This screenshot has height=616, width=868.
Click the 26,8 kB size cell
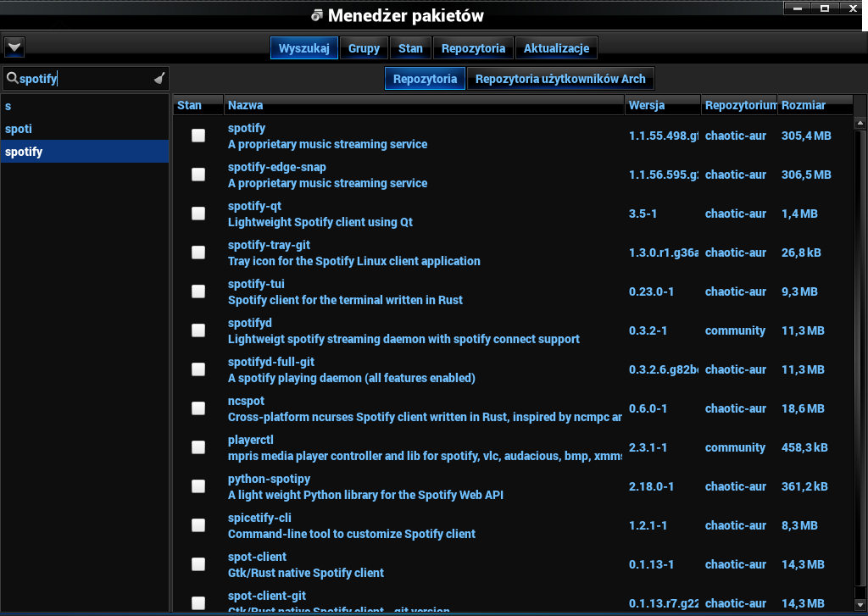pos(801,253)
